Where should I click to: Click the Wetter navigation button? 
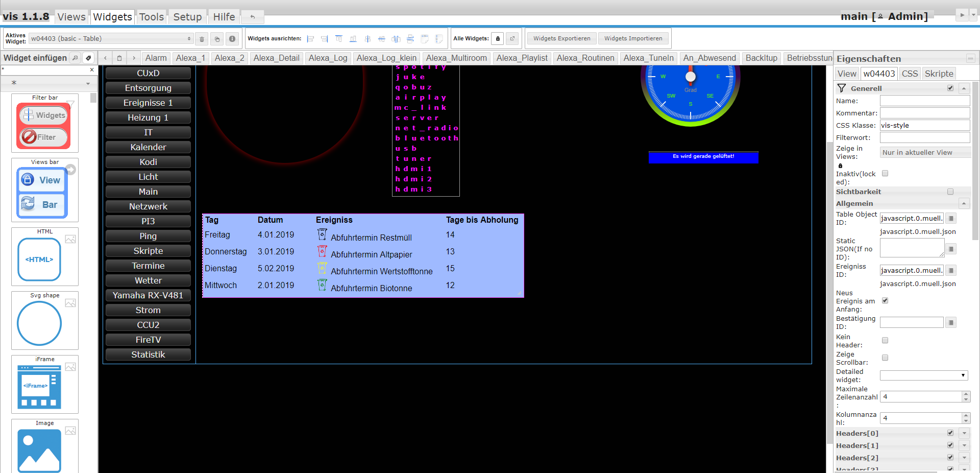[148, 280]
